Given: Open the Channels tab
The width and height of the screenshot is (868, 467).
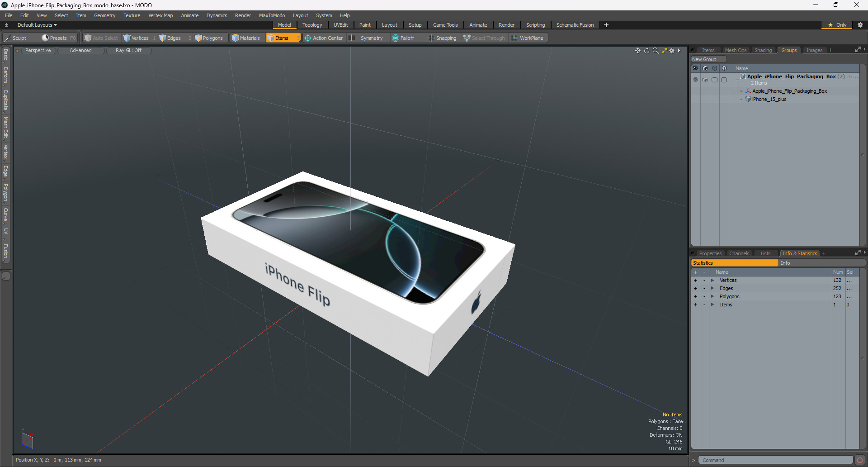Looking at the screenshot, I should [x=739, y=253].
